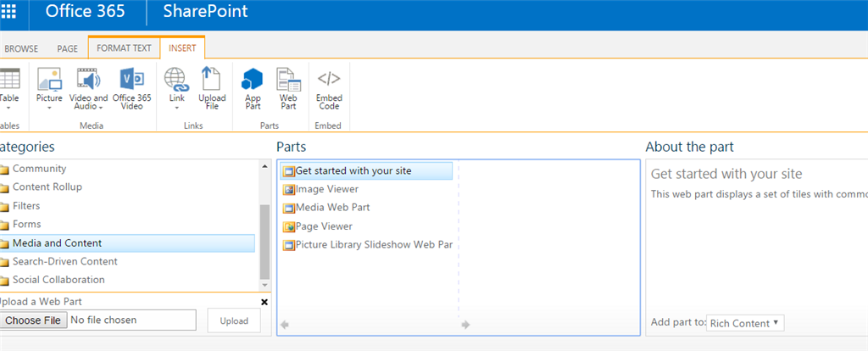Image resolution: width=868 pixels, height=351 pixels.
Task: Click the Link globe icon
Action: click(176, 79)
